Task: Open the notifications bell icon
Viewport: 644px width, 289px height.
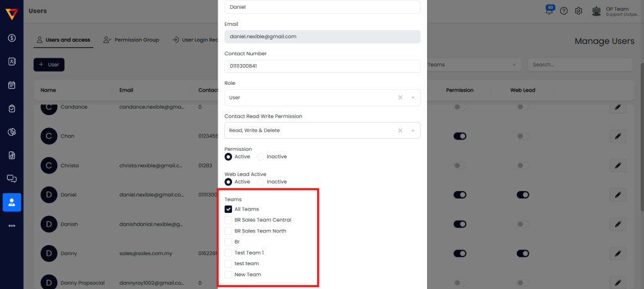Action: [550, 11]
